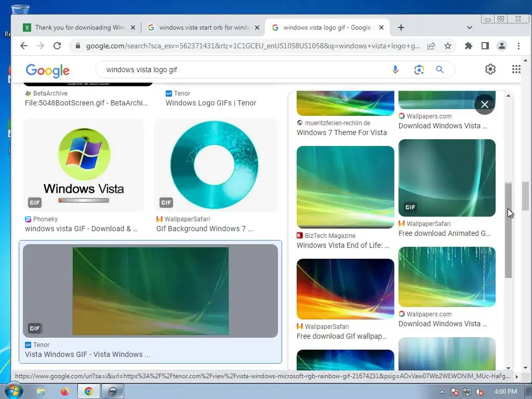Image resolution: width=532 pixels, height=399 pixels.
Task: Open Gif Background Windows 7 link
Action: [x=205, y=229]
